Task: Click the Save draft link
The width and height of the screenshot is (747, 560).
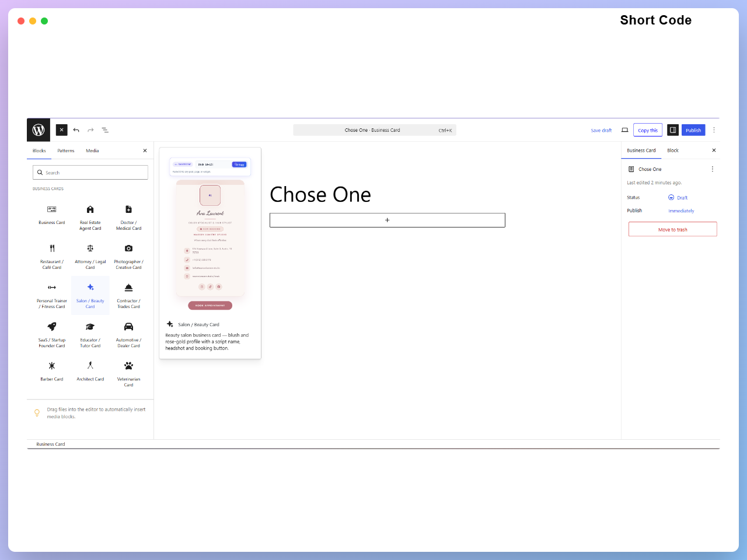Action: point(601,131)
